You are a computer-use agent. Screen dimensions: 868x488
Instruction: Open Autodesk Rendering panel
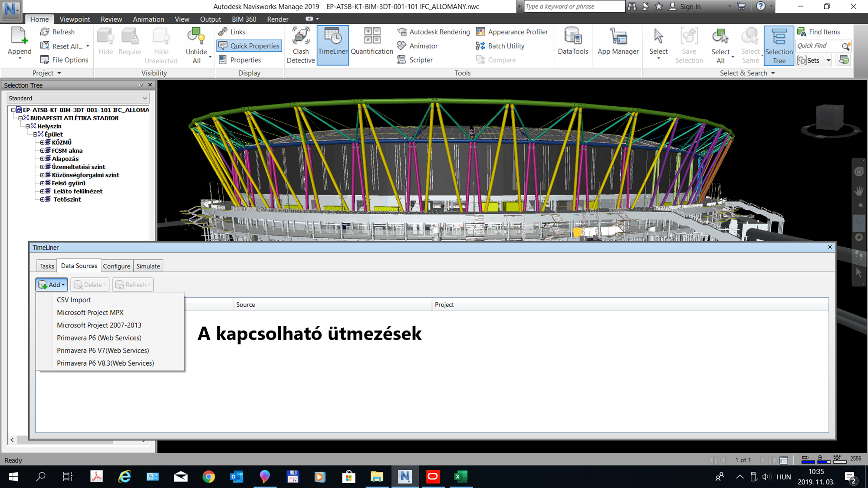(434, 32)
